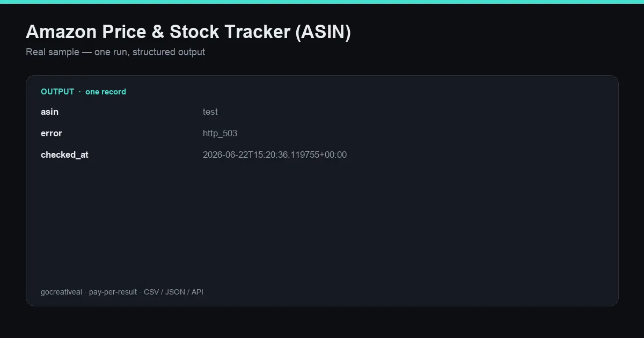Click the 2026-06-22 timestamp value
The width and height of the screenshot is (644, 338).
[275, 155]
